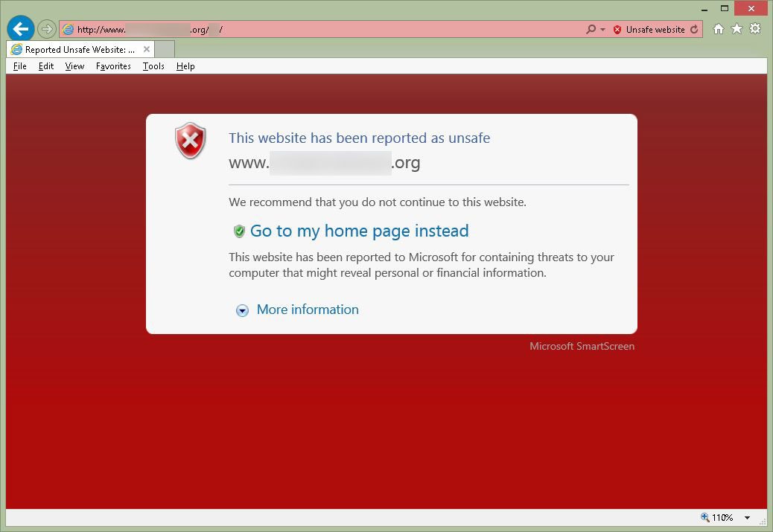The width and height of the screenshot is (773, 532).
Task: Open the Edit menu
Action: click(46, 66)
